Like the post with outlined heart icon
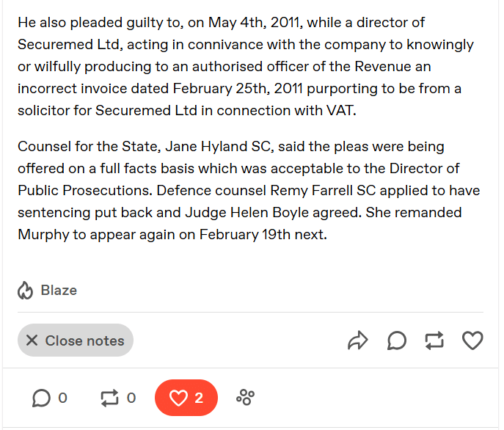Image resolution: width=504 pixels, height=430 pixels. (472, 340)
